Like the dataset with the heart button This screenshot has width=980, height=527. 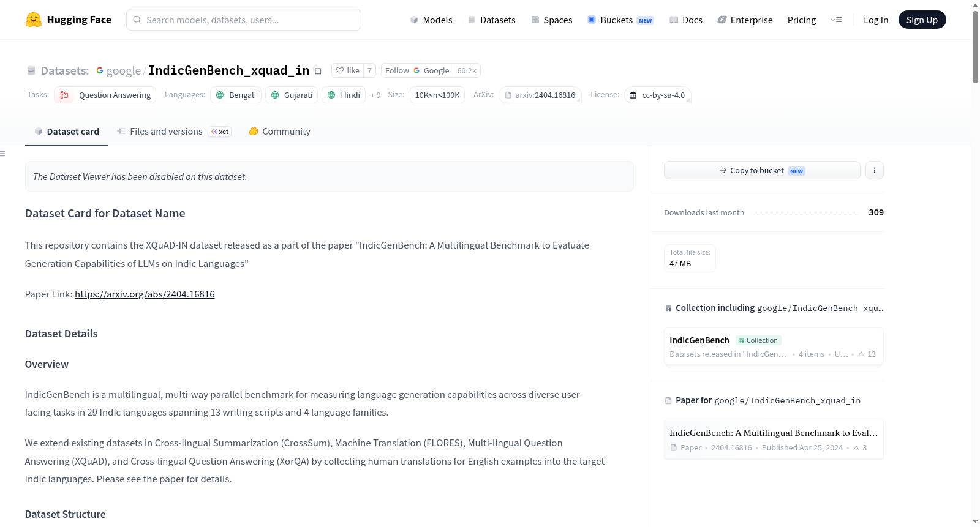point(347,70)
